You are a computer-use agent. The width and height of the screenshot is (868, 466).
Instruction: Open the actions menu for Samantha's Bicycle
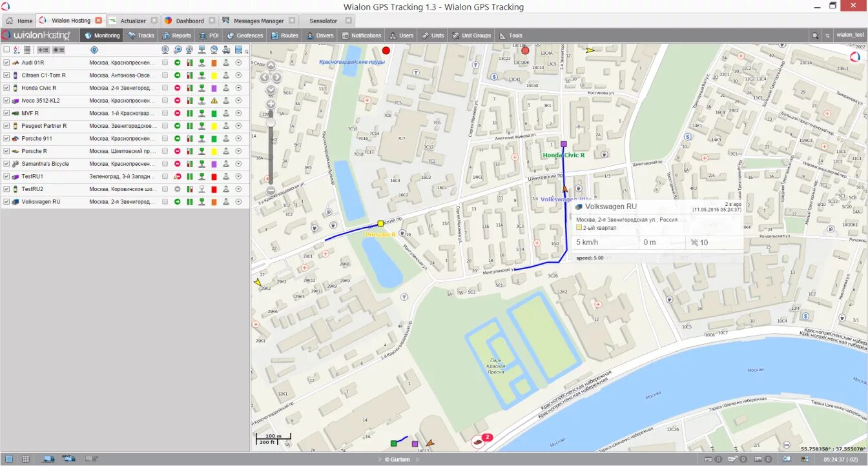click(x=238, y=164)
